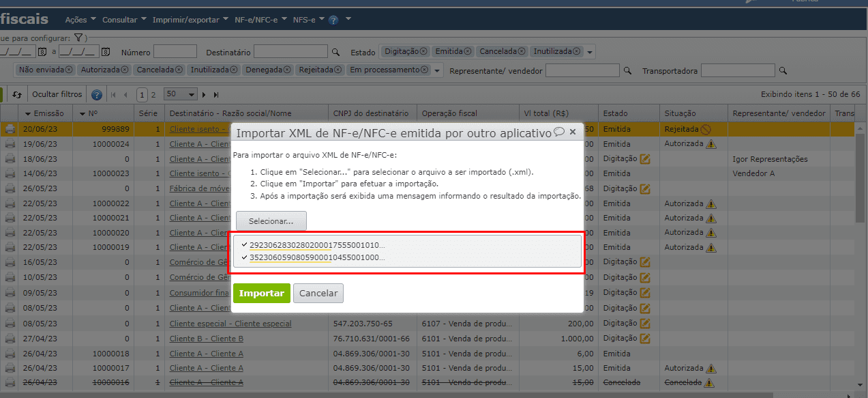Remove the Emitida chip from the Estado filter
The width and height of the screenshot is (868, 398).
pyautogui.click(x=468, y=51)
